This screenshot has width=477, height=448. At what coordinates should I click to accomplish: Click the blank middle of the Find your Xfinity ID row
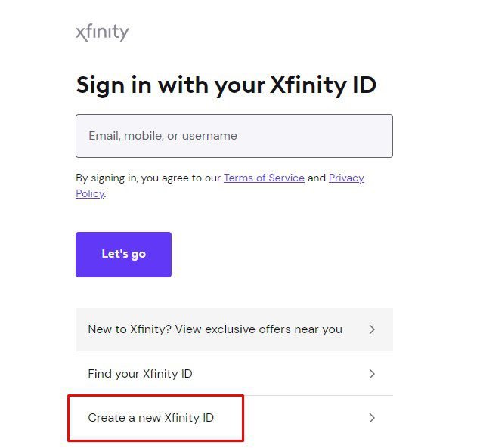[x=280, y=374]
